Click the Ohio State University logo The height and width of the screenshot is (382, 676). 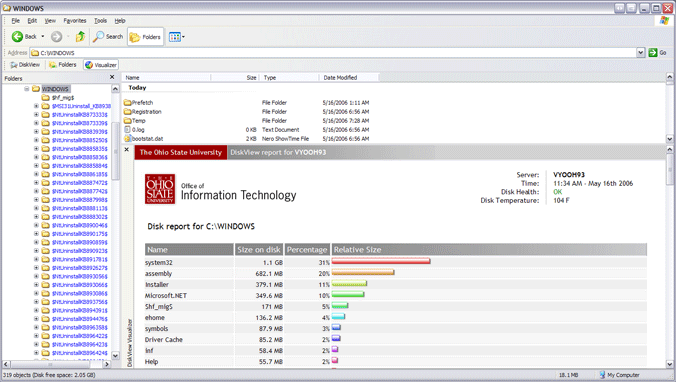pyautogui.click(x=160, y=189)
